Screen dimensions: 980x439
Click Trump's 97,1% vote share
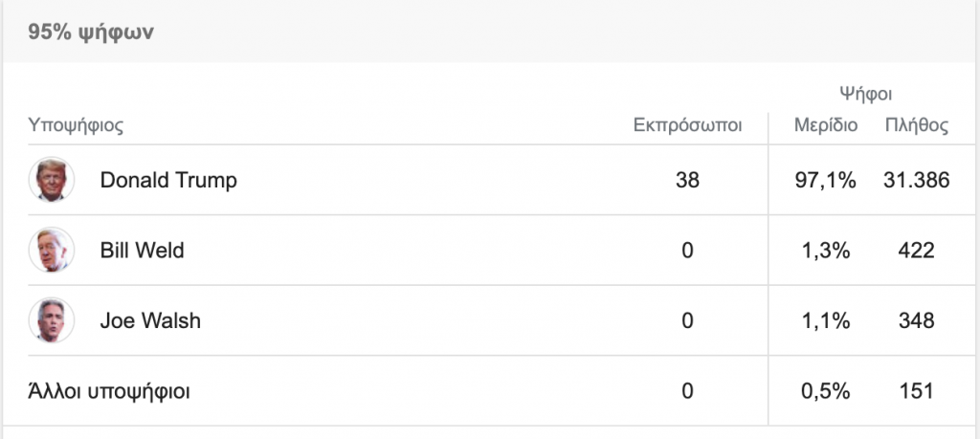826,180
